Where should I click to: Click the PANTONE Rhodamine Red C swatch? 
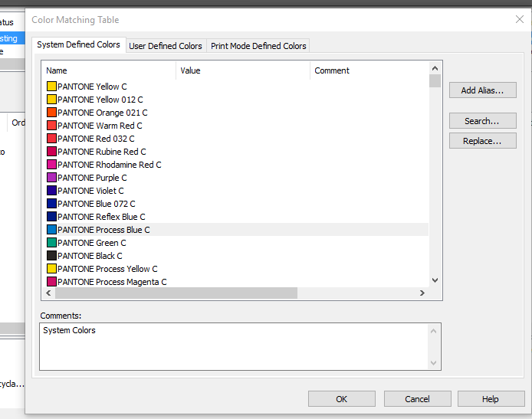click(x=51, y=165)
